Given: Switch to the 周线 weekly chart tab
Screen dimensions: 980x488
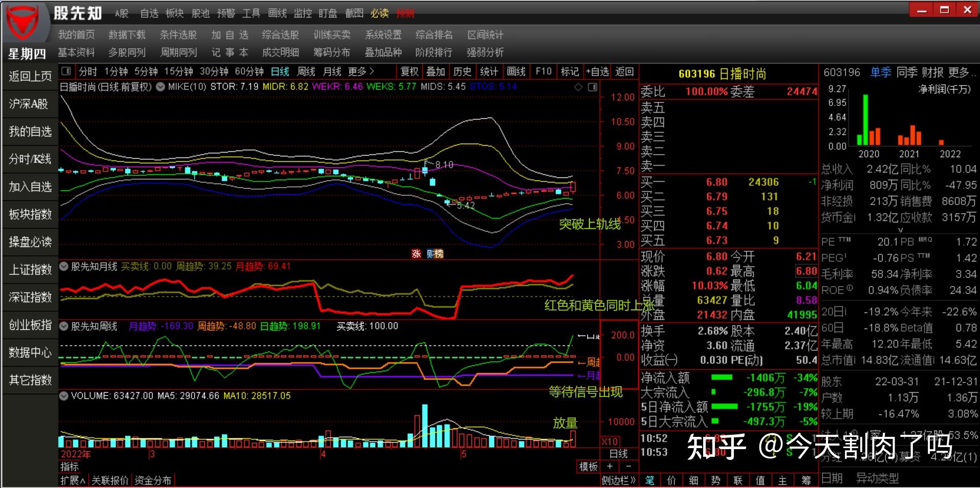Looking at the screenshot, I should 305,72.
